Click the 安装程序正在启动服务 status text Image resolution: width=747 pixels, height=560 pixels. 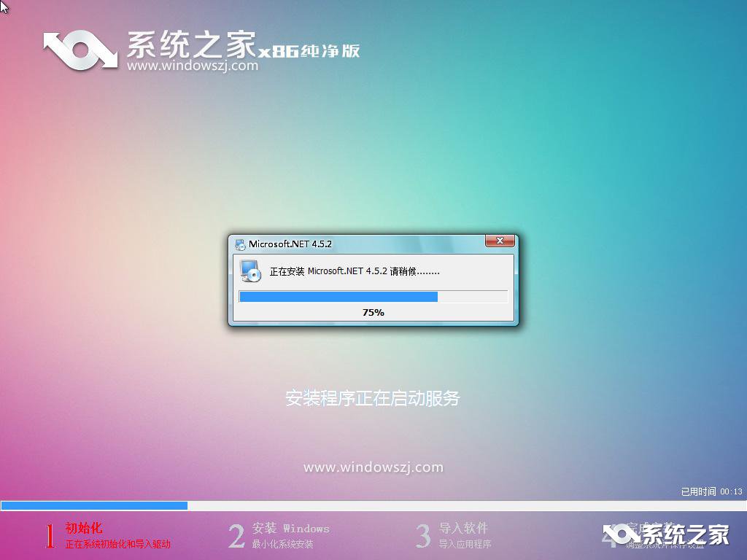[x=373, y=397]
